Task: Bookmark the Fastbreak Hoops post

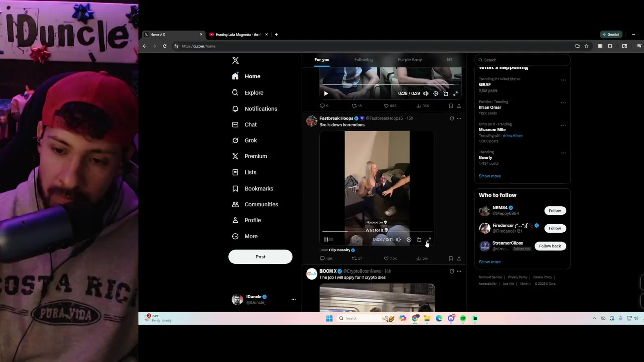Action: (451, 259)
